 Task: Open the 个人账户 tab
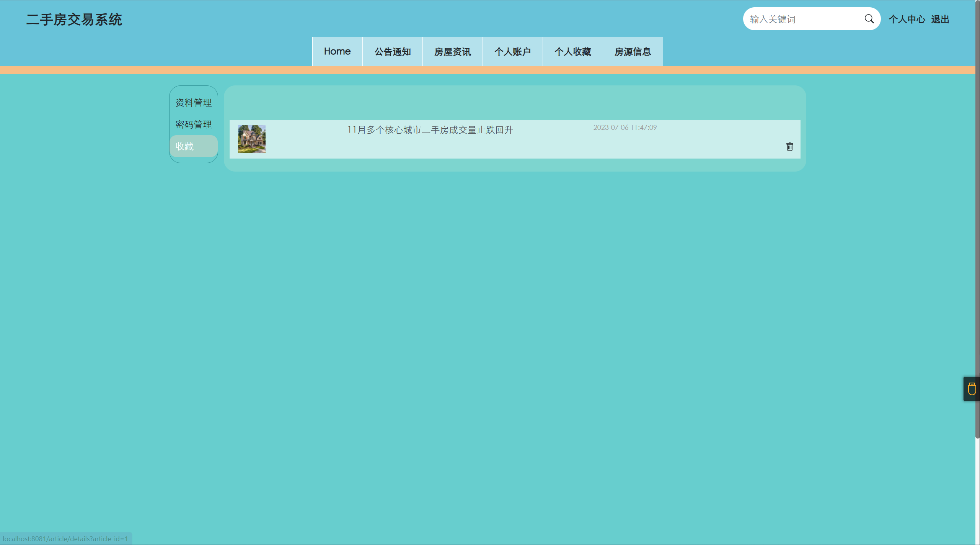(x=512, y=51)
